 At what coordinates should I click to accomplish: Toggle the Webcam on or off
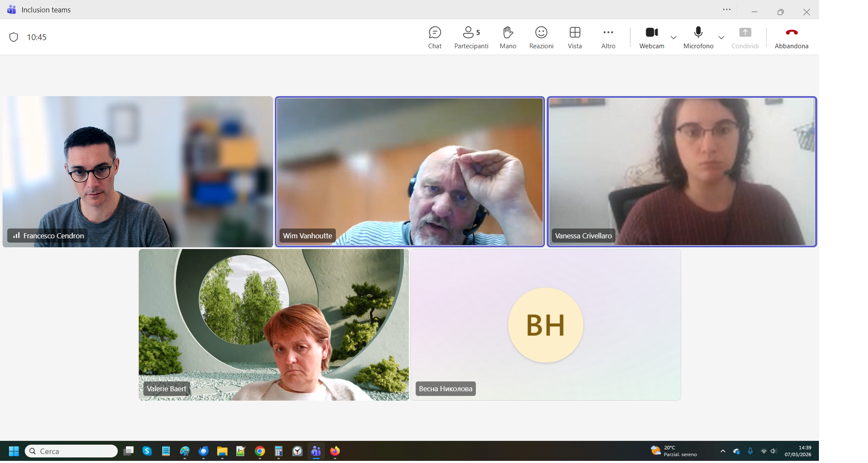click(x=652, y=38)
